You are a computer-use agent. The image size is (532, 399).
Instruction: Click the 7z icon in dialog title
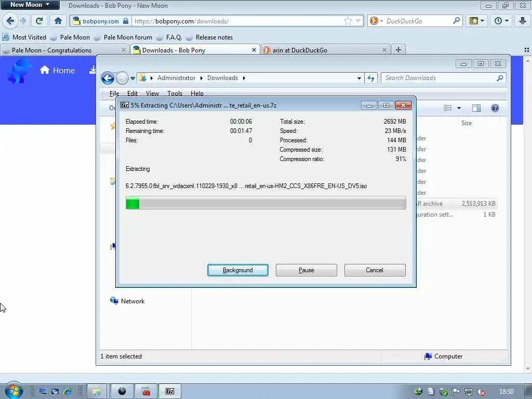pyautogui.click(x=125, y=105)
